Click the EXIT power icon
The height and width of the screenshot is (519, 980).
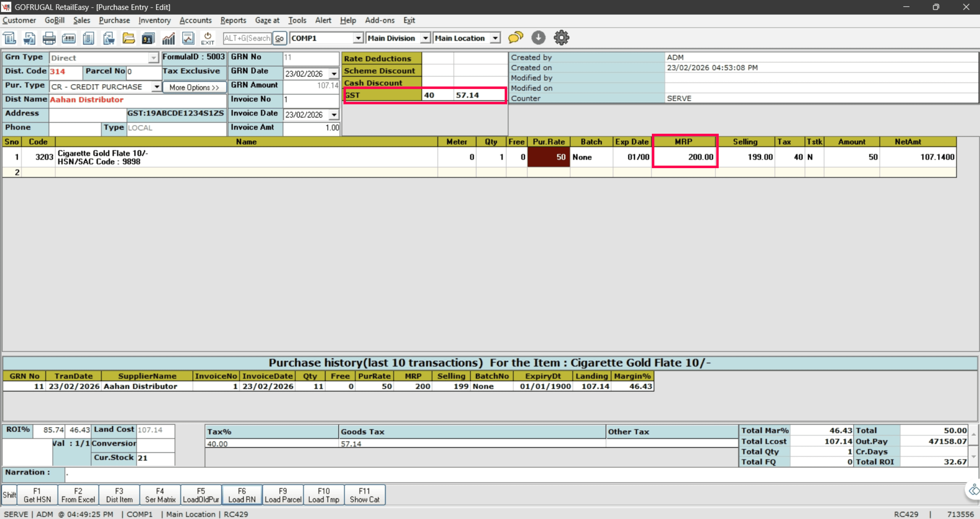point(207,38)
